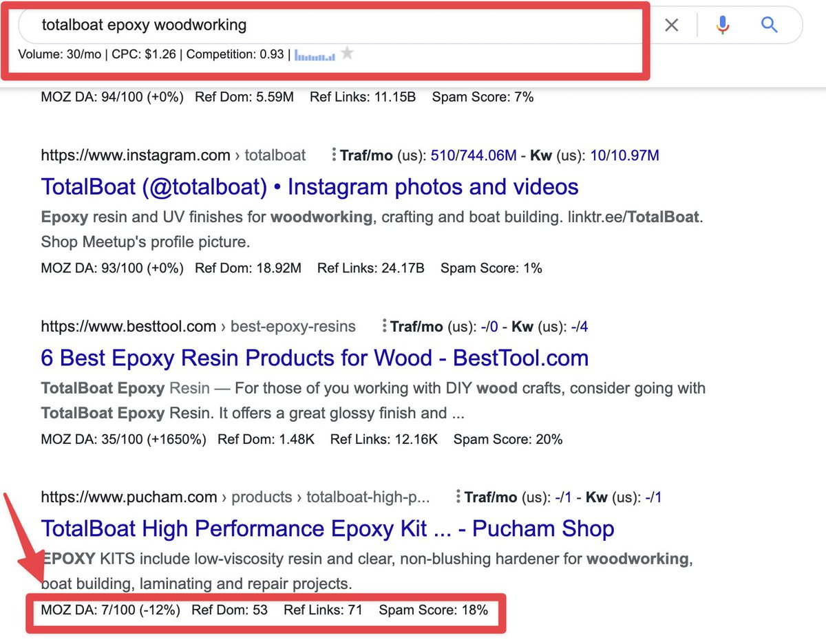
Task: Visit the https://www.pucham.com URL breadcrumb
Action: (x=129, y=497)
